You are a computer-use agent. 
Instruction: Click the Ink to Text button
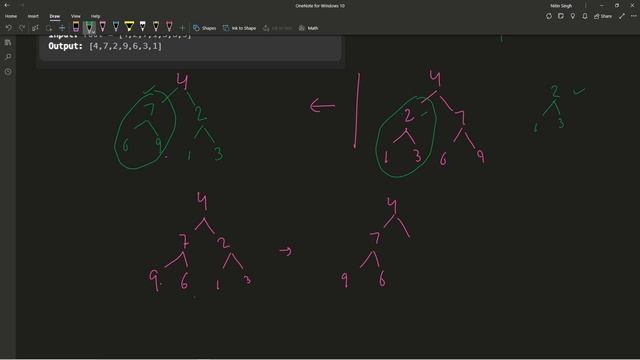[x=278, y=28]
